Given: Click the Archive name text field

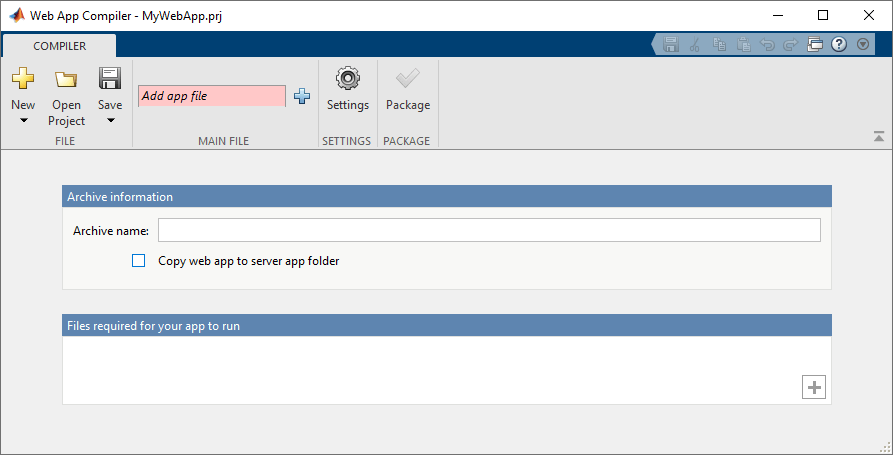Looking at the screenshot, I should point(489,230).
